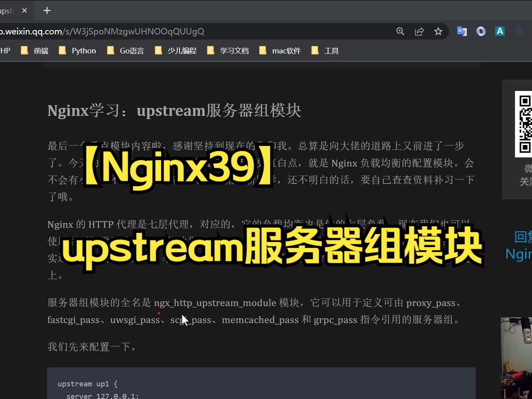Share this page via address bar icon
This screenshot has height=399, width=532.
419,31
